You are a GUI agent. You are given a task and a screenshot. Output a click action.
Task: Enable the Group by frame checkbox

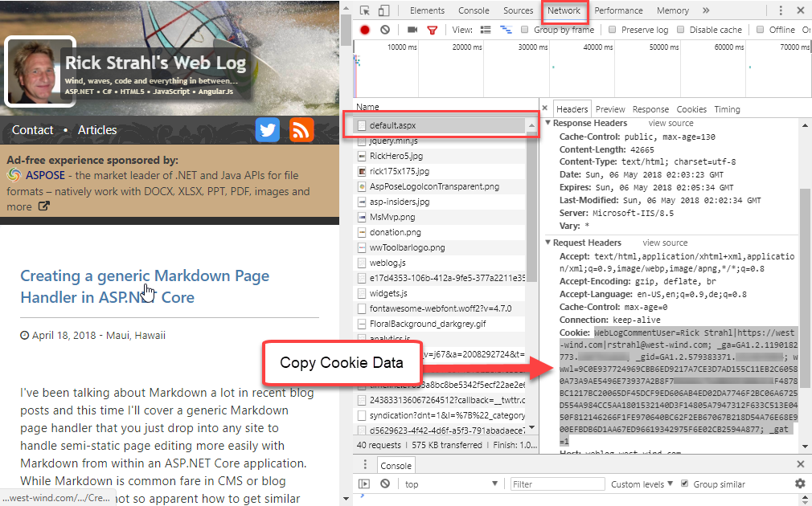(x=524, y=30)
